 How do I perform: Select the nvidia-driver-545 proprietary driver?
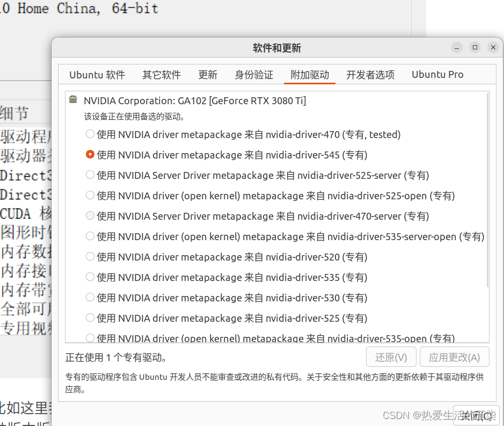[x=90, y=154]
